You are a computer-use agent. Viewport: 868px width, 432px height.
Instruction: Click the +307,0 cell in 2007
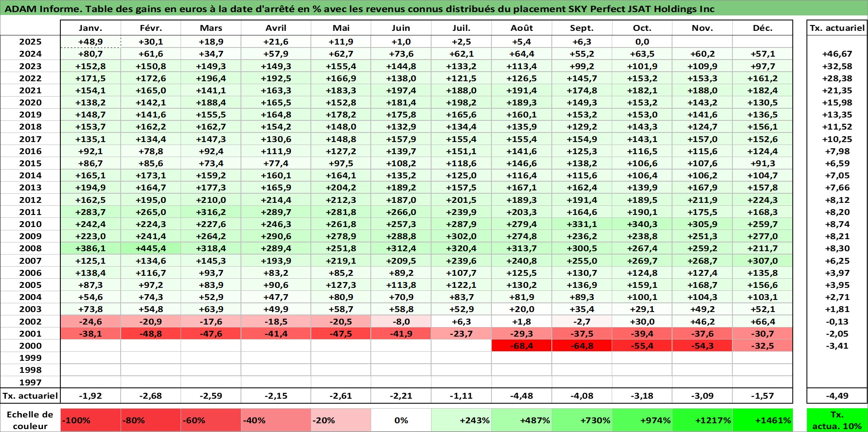tap(762, 261)
